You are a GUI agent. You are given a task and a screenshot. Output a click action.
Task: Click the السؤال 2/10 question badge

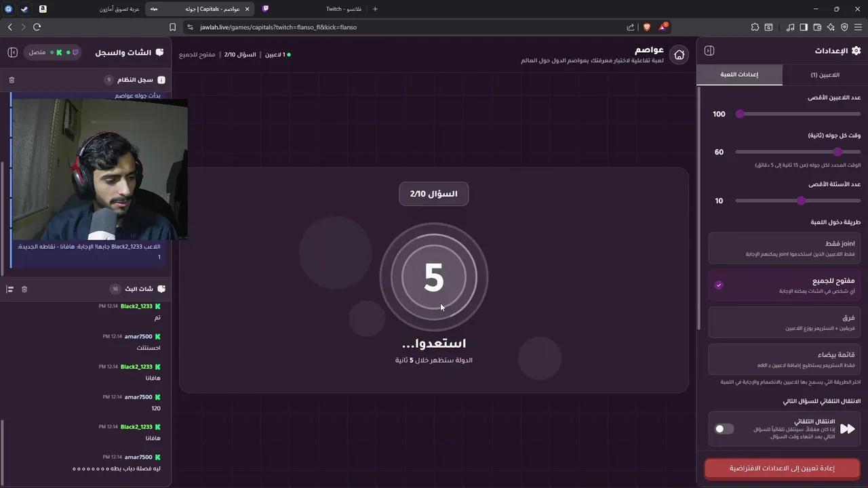click(434, 194)
